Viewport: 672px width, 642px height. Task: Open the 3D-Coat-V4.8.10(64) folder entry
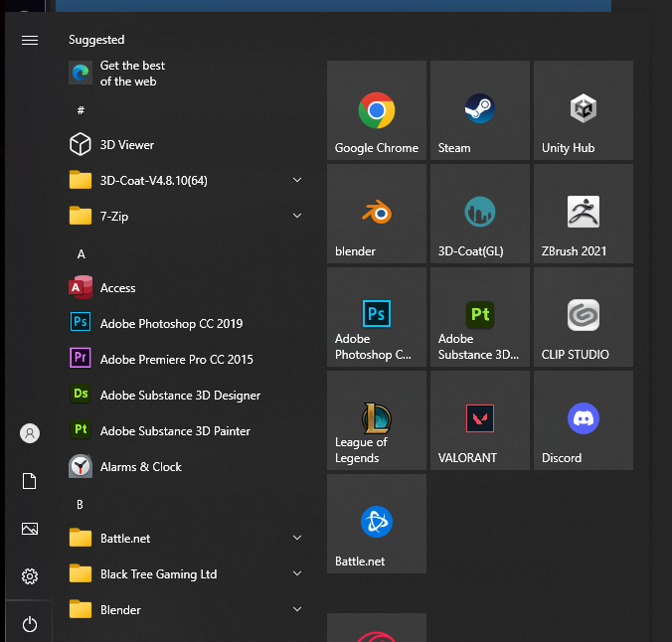point(187,180)
